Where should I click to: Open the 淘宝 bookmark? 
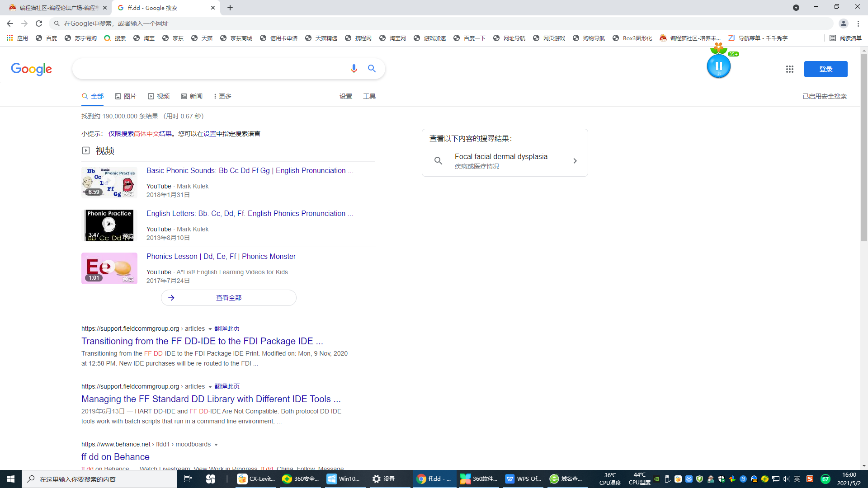point(144,38)
